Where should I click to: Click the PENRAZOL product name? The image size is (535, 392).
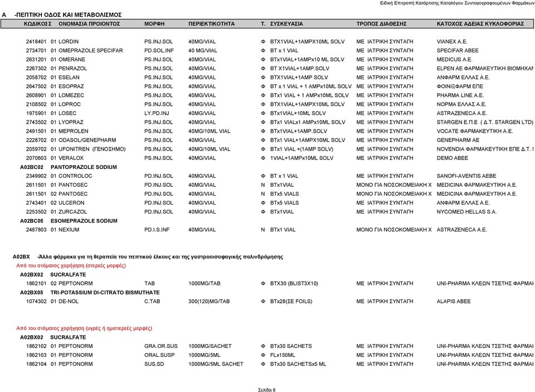72,68
